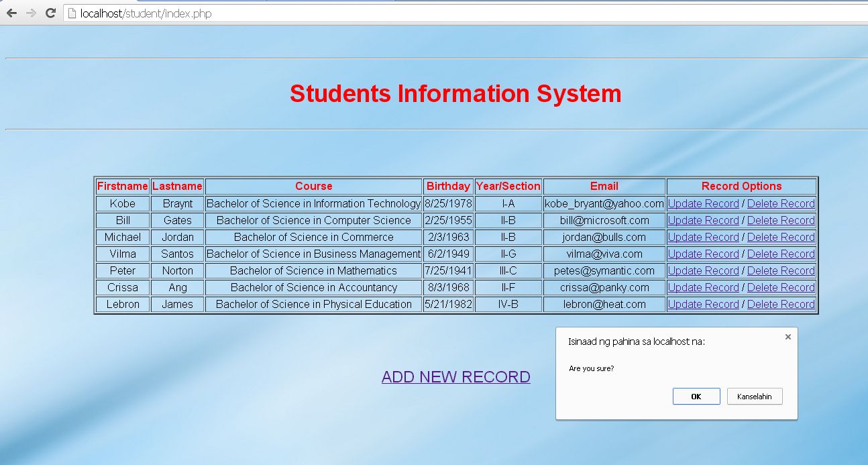Update Kobe Braynt's record
The width and height of the screenshot is (868, 465).
click(x=703, y=203)
